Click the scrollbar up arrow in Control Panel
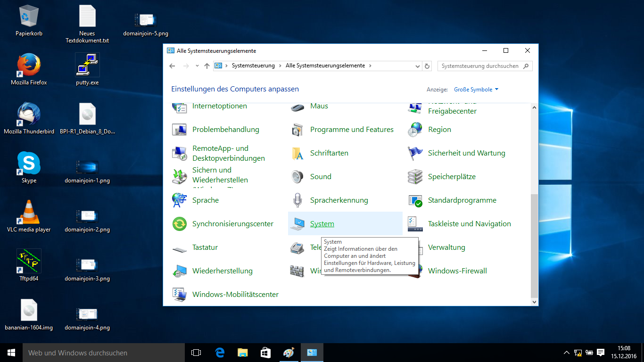Image resolution: width=644 pixels, height=362 pixels. point(534,108)
